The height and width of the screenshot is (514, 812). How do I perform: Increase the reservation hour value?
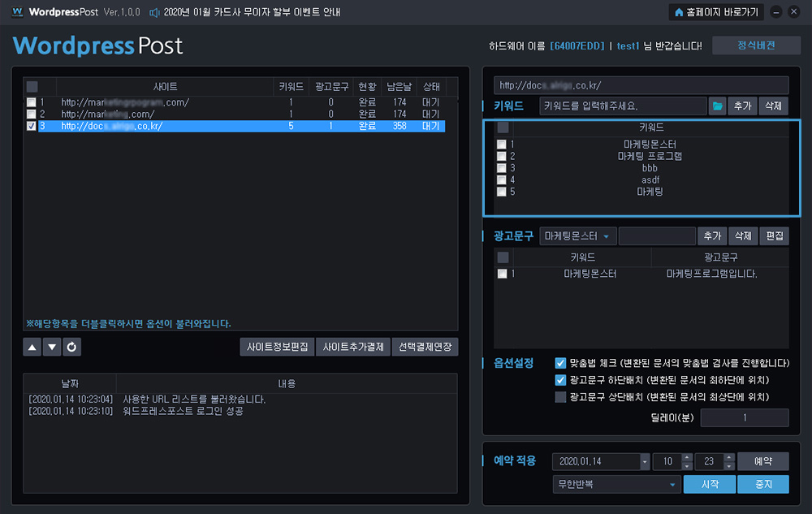click(x=687, y=458)
